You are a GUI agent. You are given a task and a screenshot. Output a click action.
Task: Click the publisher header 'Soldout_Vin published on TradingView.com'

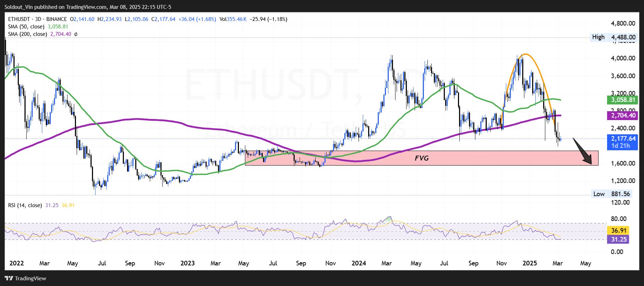click(x=55, y=7)
